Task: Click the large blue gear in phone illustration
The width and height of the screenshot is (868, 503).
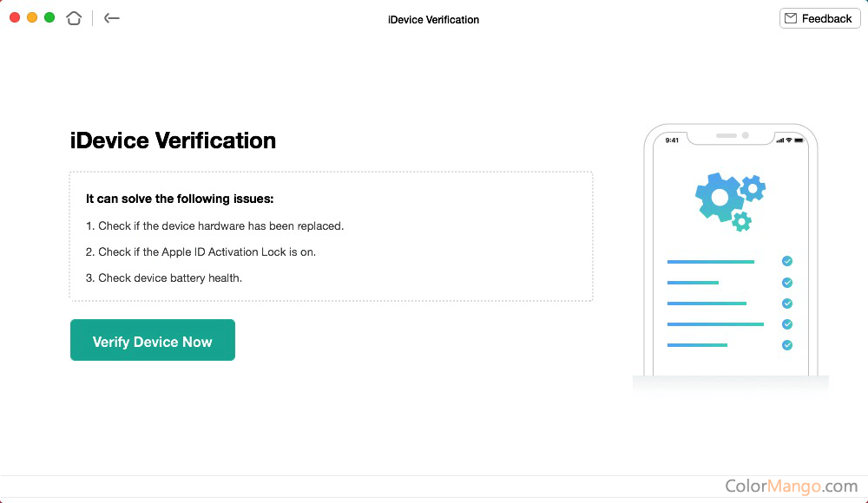Action: [719, 197]
